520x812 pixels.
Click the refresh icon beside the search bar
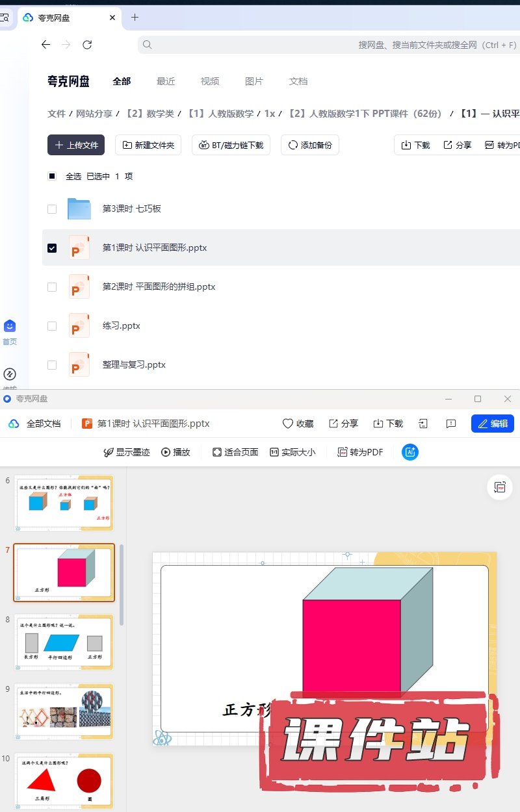pos(87,45)
